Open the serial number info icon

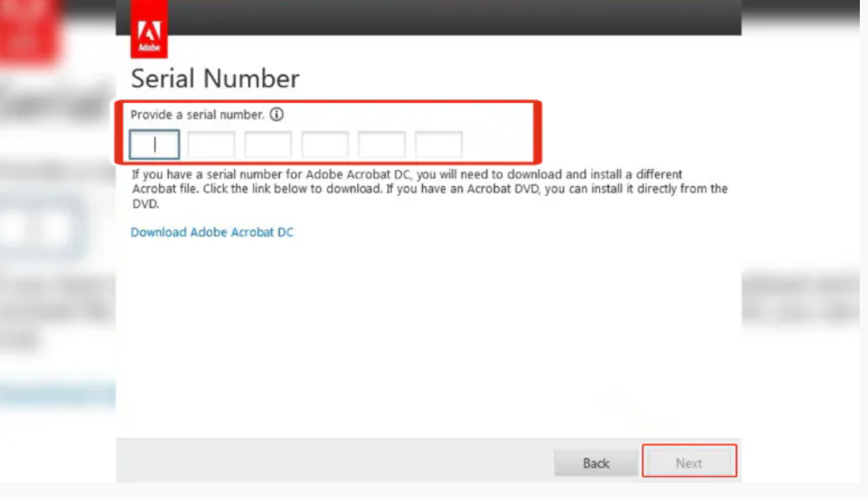(x=277, y=114)
